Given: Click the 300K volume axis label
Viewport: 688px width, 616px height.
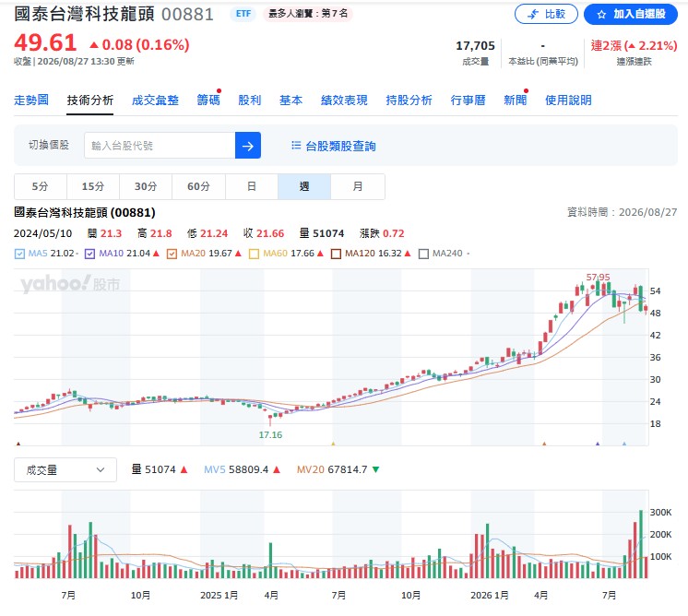Looking at the screenshot, I should click(x=661, y=513).
